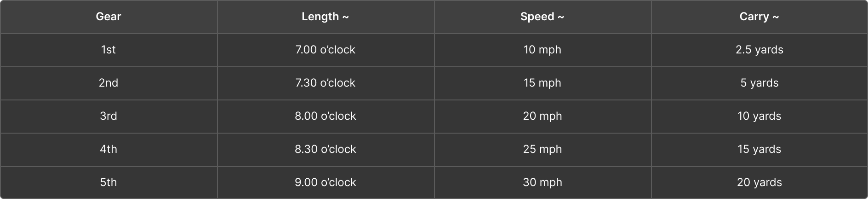Click the 2.5 yards carry cell

(759, 50)
